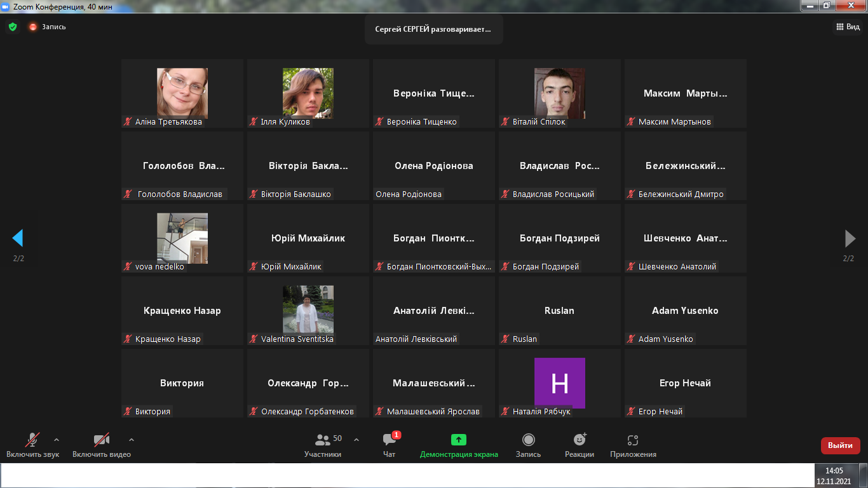
Task: Turn on camera with Включить видео
Action: [102, 445]
